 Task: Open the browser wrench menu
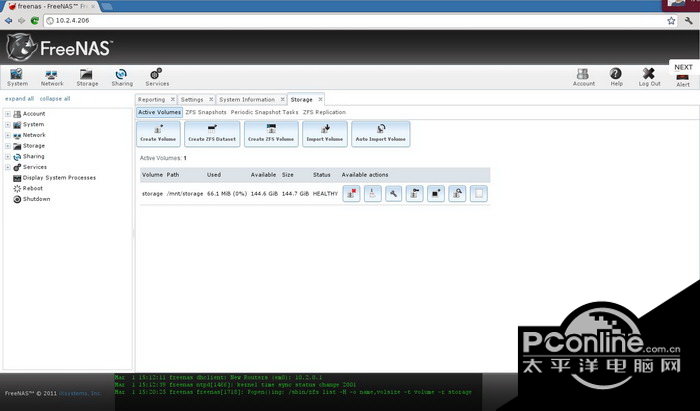coord(688,21)
